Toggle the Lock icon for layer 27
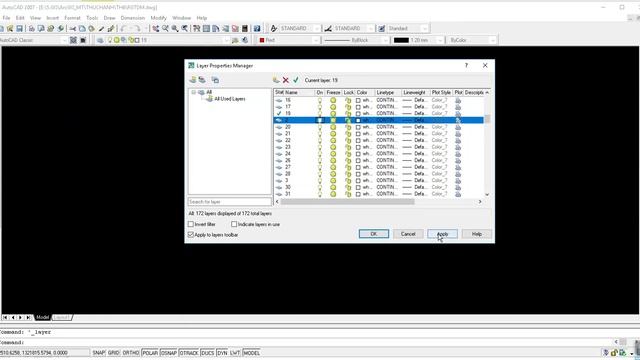The height and width of the screenshot is (360, 640). tap(348, 167)
